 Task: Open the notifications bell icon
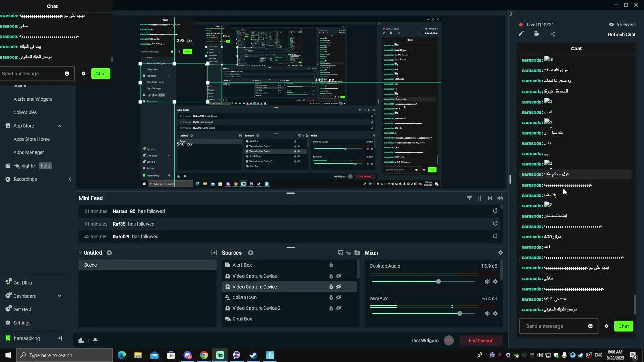click(x=95, y=340)
